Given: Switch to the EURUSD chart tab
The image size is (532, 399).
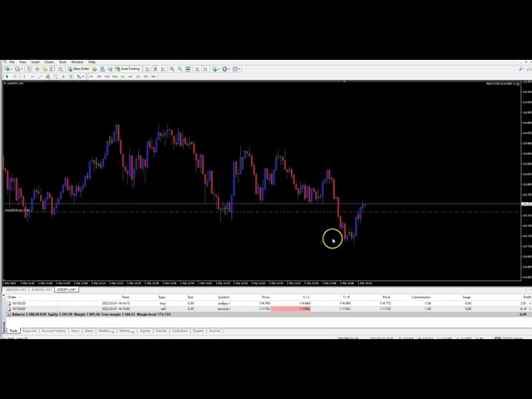Looking at the screenshot, I should click(x=42, y=289).
